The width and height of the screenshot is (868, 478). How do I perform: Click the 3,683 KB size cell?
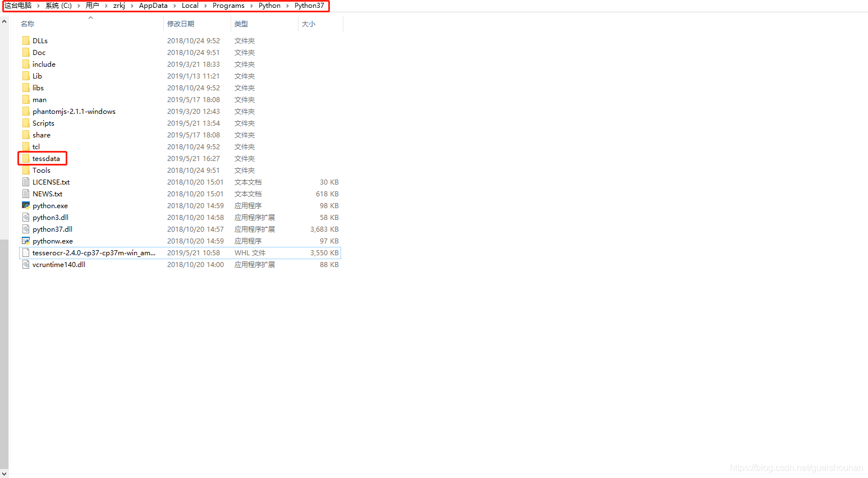tap(324, 229)
